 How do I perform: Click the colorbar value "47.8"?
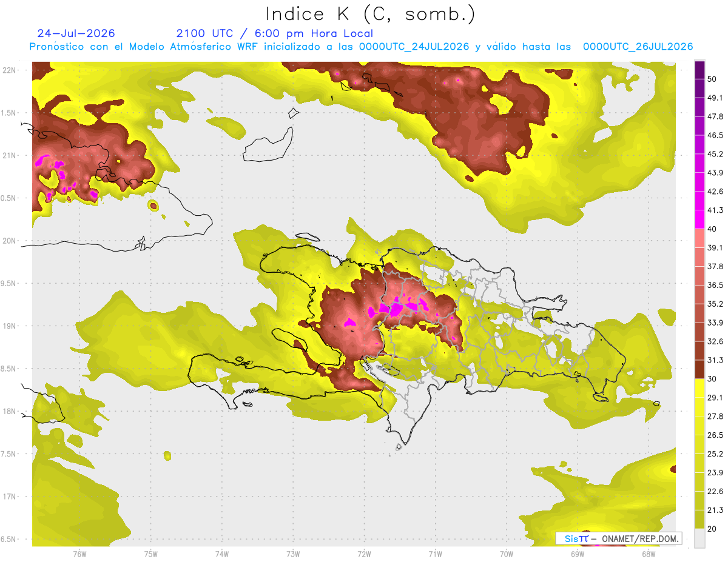tap(715, 116)
